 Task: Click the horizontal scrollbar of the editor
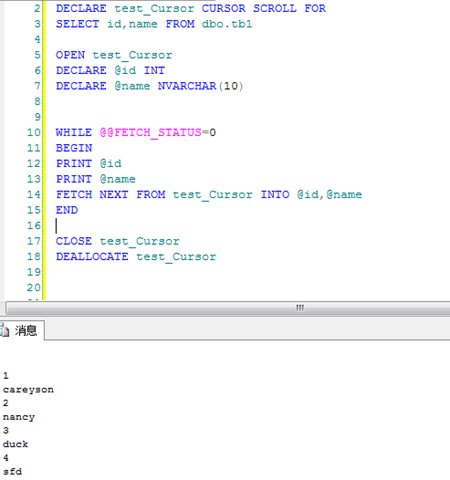click(228, 308)
